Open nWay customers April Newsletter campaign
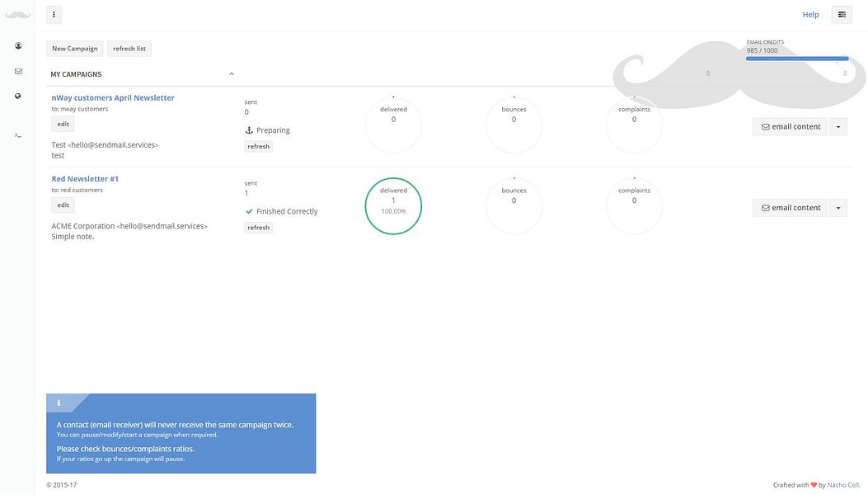Screen dimensions: 868x495 click(113, 97)
